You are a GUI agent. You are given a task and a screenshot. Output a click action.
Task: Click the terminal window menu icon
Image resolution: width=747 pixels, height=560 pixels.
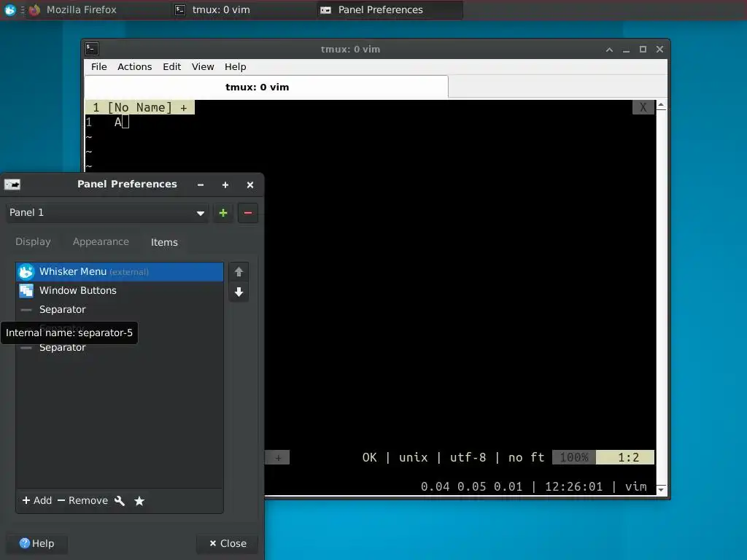click(92, 49)
